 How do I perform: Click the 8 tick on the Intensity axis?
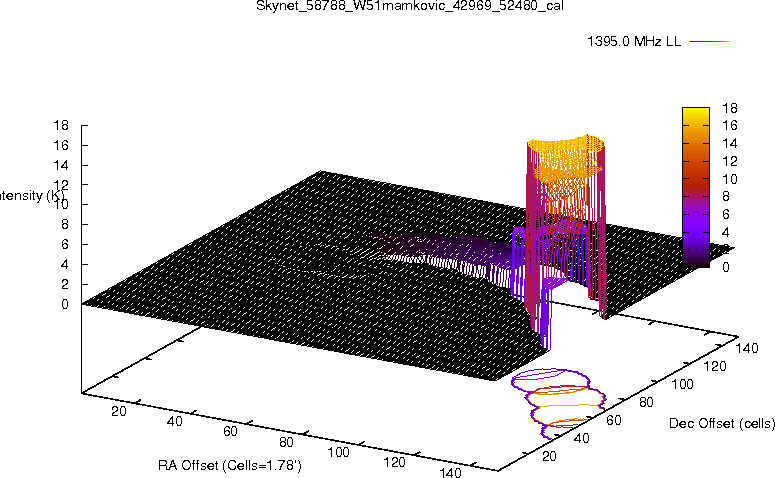pos(65,224)
